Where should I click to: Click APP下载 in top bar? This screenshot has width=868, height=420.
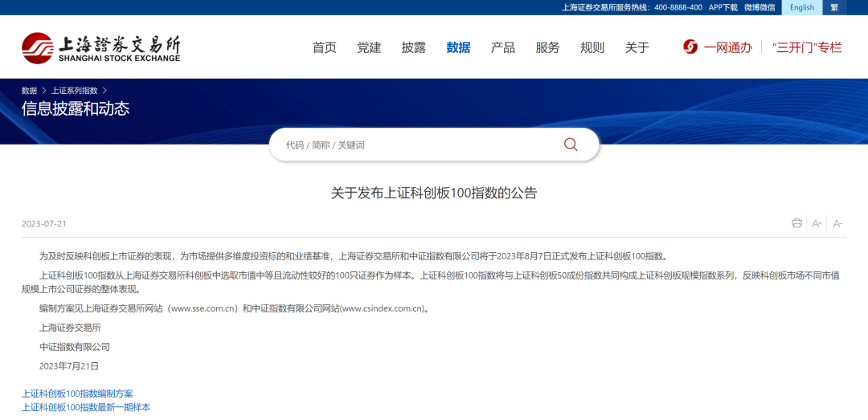723,7
